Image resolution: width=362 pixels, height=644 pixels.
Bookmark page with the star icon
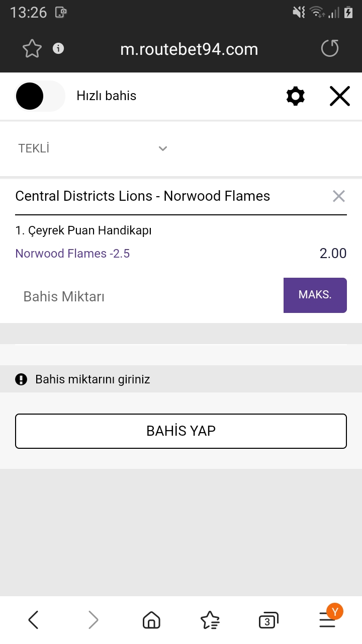(x=32, y=49)
